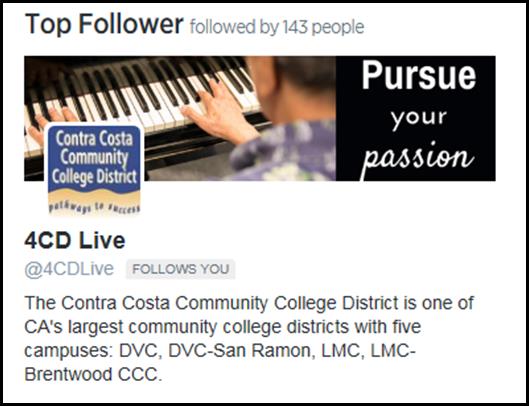
Task: Click the pathways to success tagline on logo
Action: tap(94, 207)
